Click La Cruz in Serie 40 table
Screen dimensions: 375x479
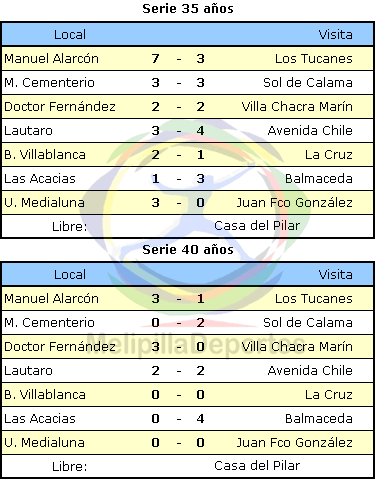(329, 395)
